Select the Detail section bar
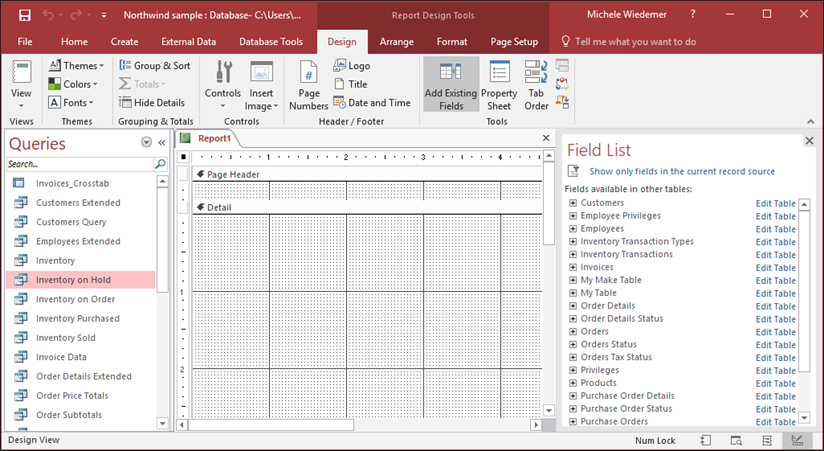The width and height of the screenshot is (824, 451). point(367,208)
